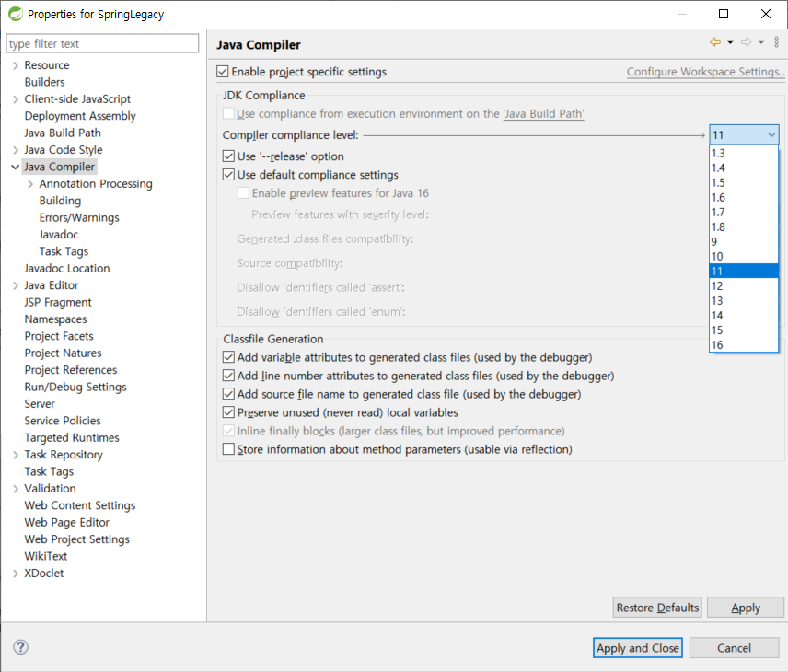The image size is (788, 672).
Task: Click Restore Defaults button
Action: [x=657, y=608]
